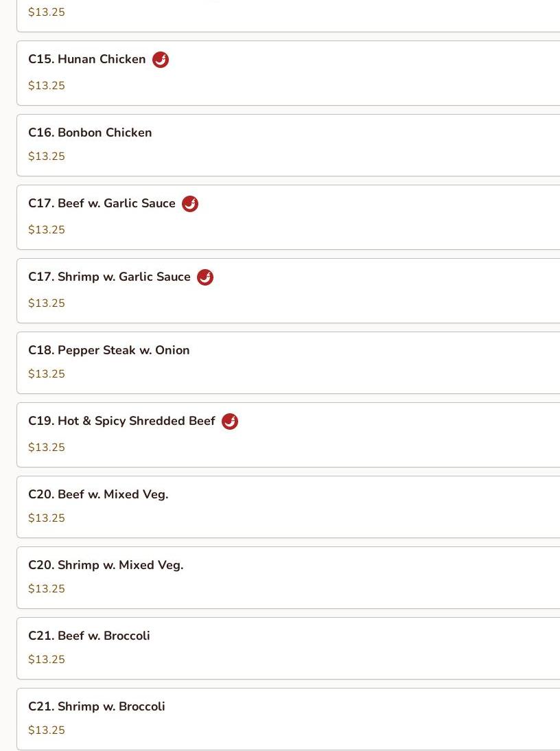Open C21. Beef w. Broccoli item
Viewport: 560px width, 751px height.
coord(289,649)
